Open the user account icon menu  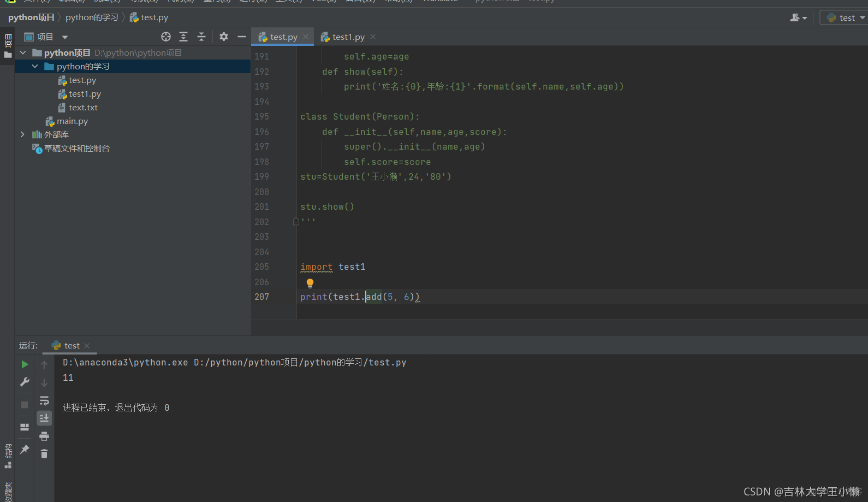[798, 17]
